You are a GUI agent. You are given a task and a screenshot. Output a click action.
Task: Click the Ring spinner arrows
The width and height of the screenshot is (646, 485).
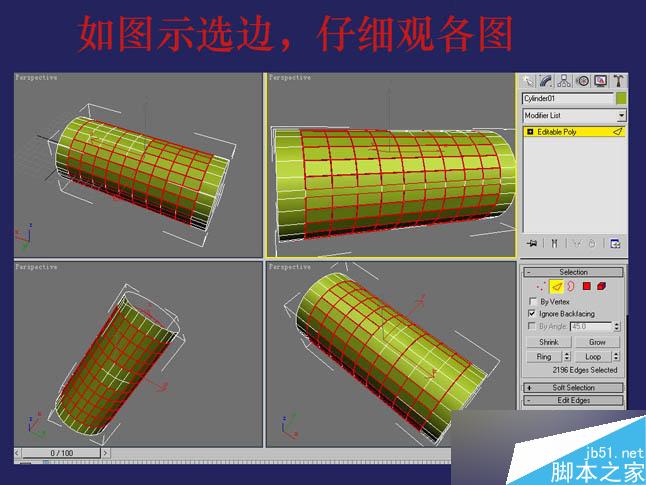click(567, 356)
